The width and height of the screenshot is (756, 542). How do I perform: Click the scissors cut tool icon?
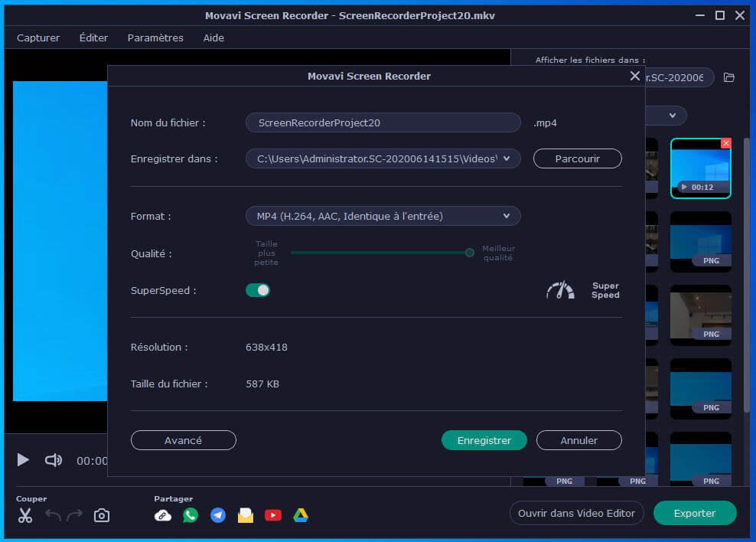25,515
